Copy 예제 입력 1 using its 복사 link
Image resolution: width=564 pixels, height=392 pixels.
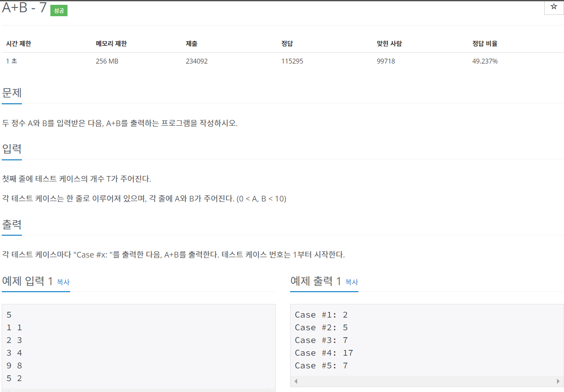click(63, 283)
